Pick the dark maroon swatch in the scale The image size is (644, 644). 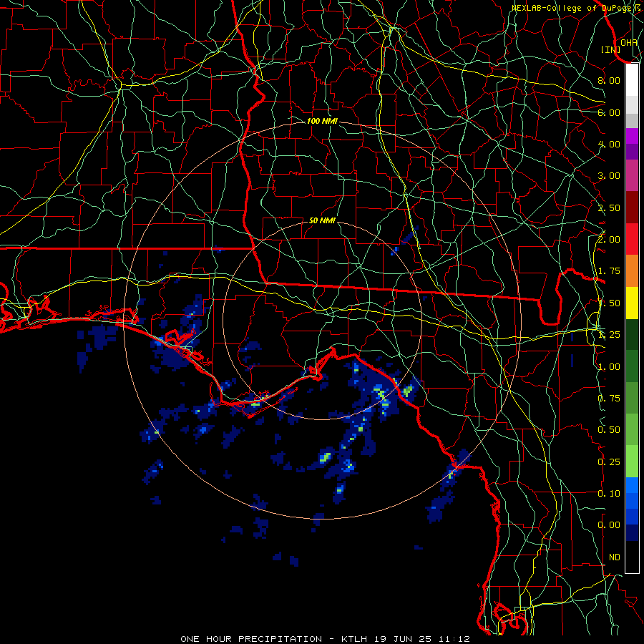coord(632,208)
